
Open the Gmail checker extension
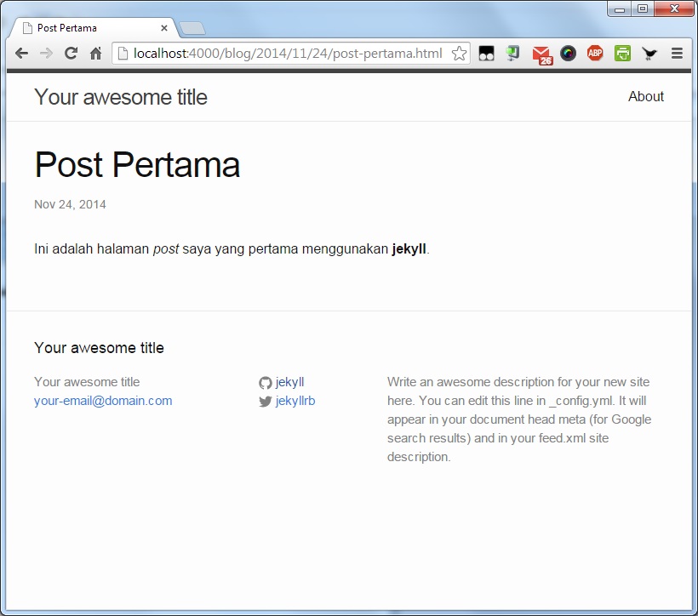click(541, 54)
